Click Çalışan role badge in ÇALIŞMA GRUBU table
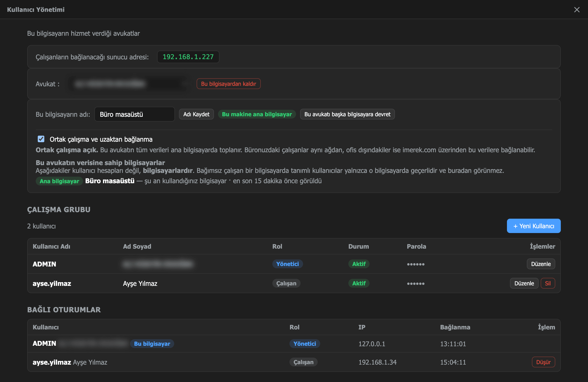 286,283
